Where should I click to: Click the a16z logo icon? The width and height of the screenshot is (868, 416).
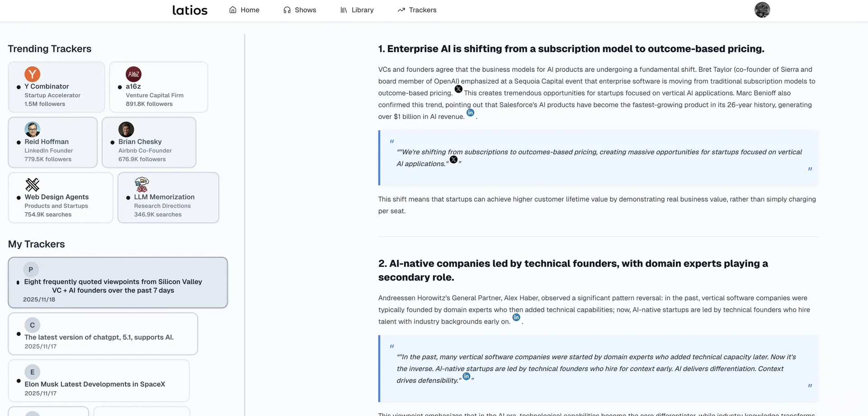coord(133,74)
